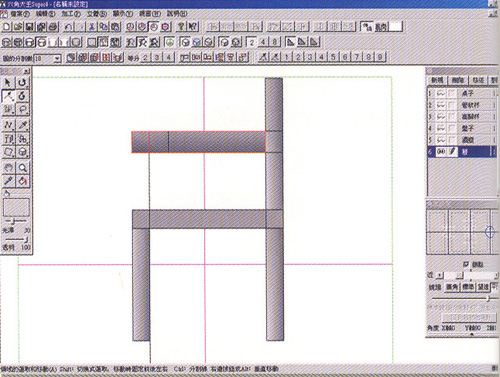
Task: Select the magnifier zoom tool
Action: coord(22,168)
